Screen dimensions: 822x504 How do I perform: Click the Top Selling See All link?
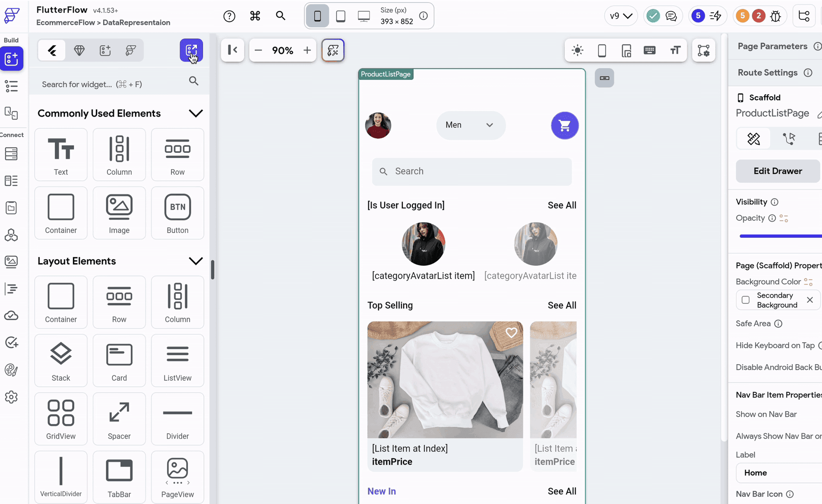562,306
